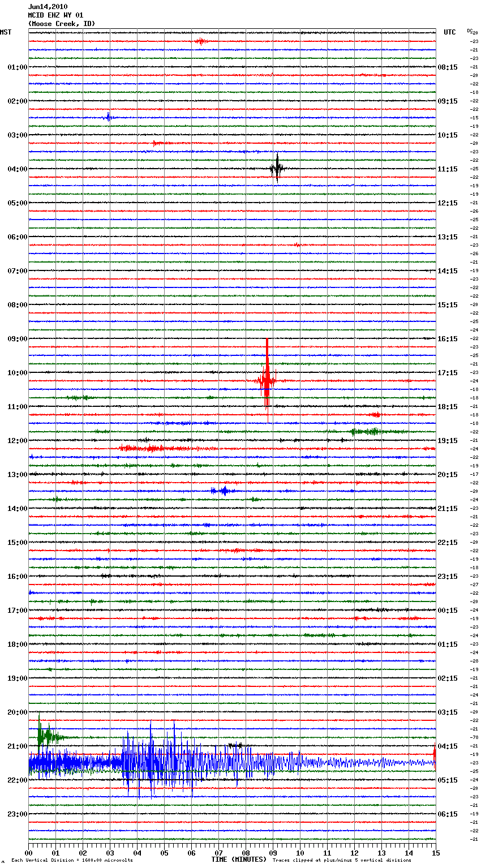Select the 07:00 MST row label
This screenshot has height=868, width=481.
pyautogui.click(x=18, y=271)
